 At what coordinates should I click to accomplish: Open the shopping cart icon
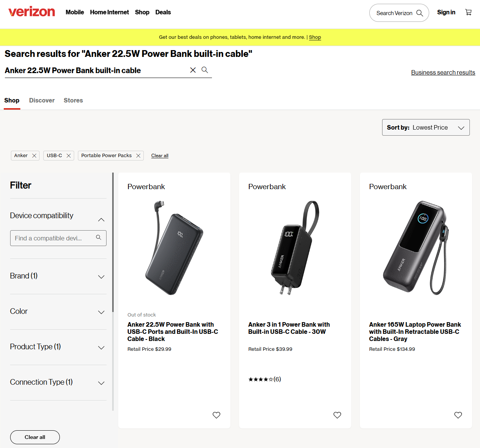468,12
